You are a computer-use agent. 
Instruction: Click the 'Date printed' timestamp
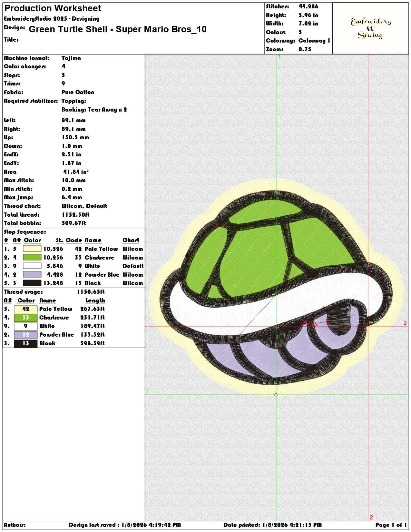click(272, 525)
